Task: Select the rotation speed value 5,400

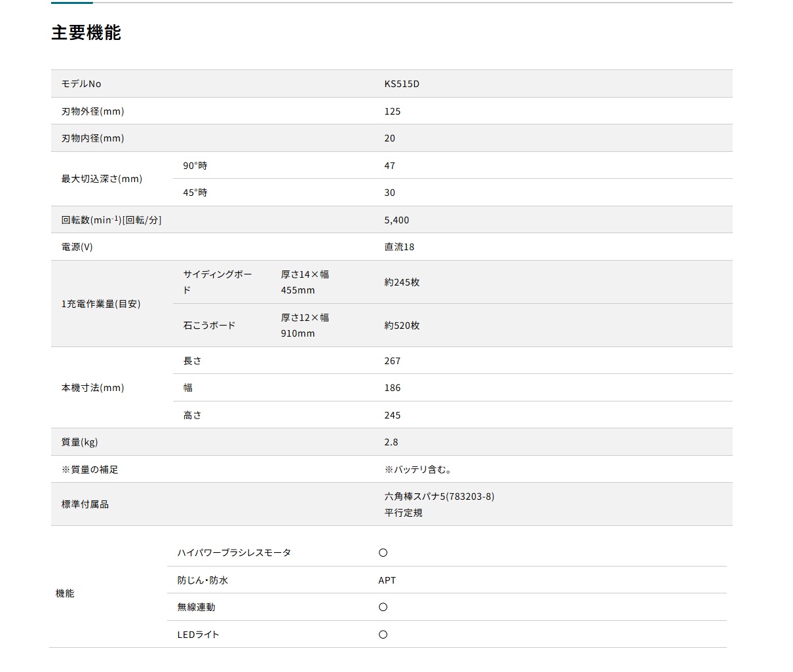Action: (396, 220)
